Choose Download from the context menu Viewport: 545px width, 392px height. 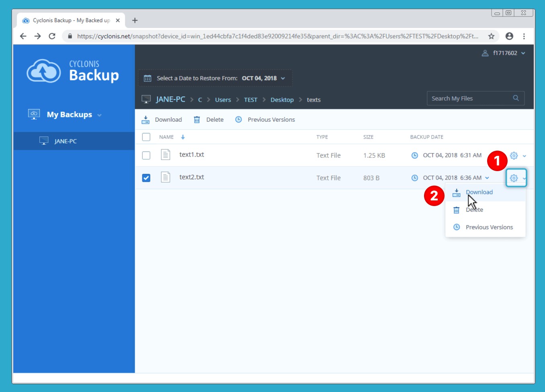point(479,192)
